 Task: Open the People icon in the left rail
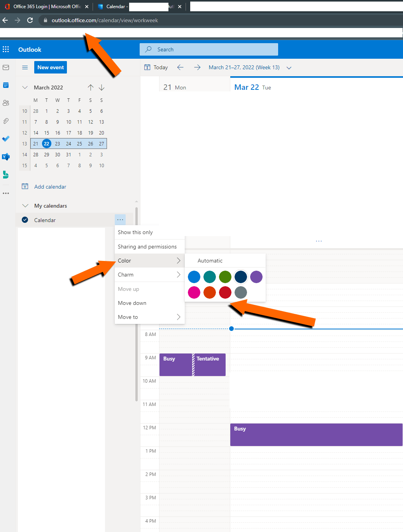[x=6, y=103]
